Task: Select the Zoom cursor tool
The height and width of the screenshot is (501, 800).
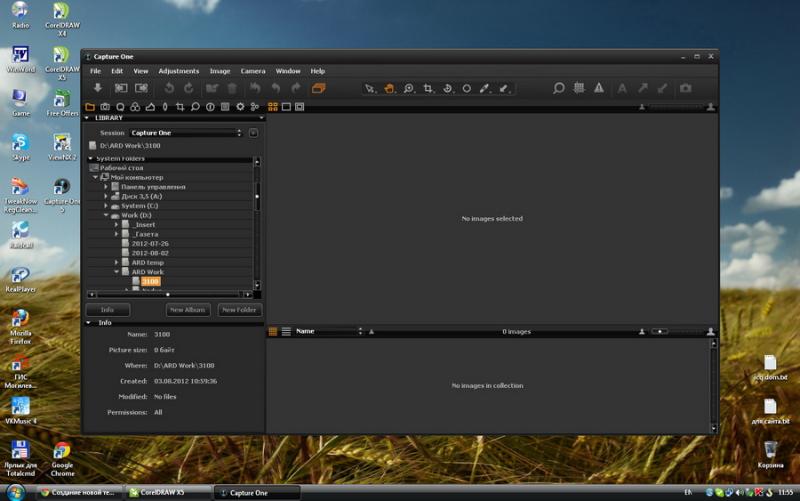Action: tap(408, 88)
